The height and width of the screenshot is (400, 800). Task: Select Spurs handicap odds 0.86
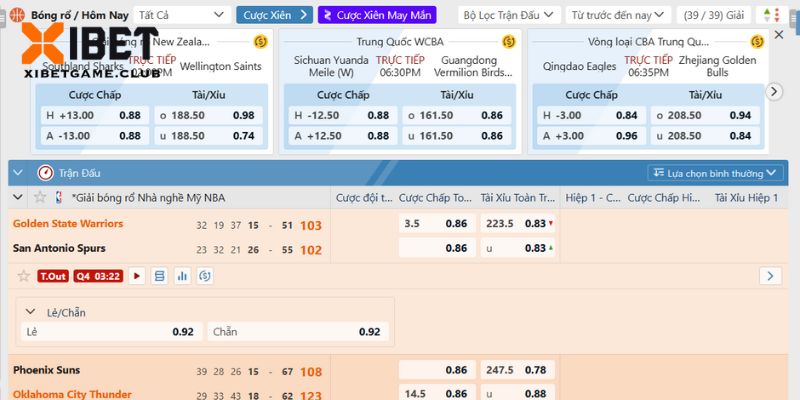437,247
